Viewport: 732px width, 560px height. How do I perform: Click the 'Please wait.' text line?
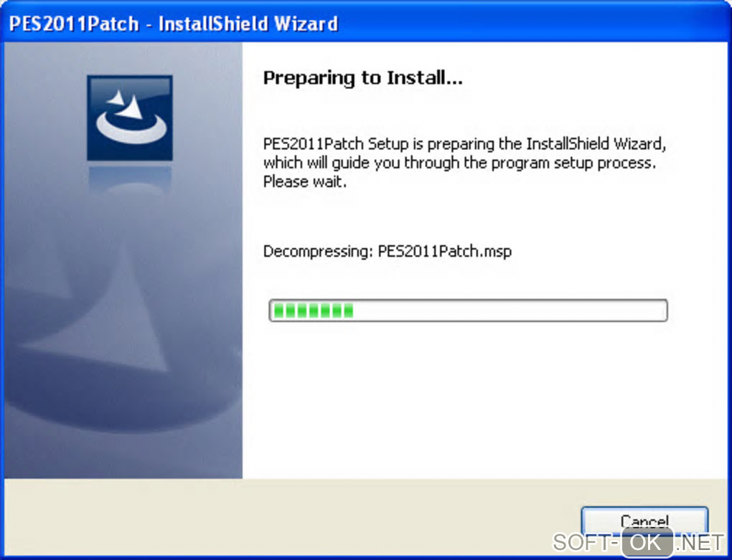[x=305, y=181]
